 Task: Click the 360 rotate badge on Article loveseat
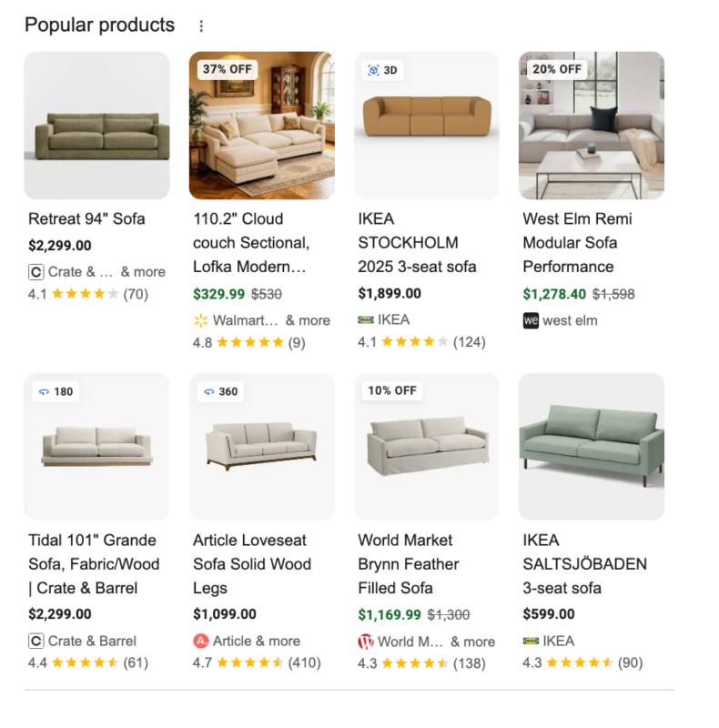click(221, 391)
